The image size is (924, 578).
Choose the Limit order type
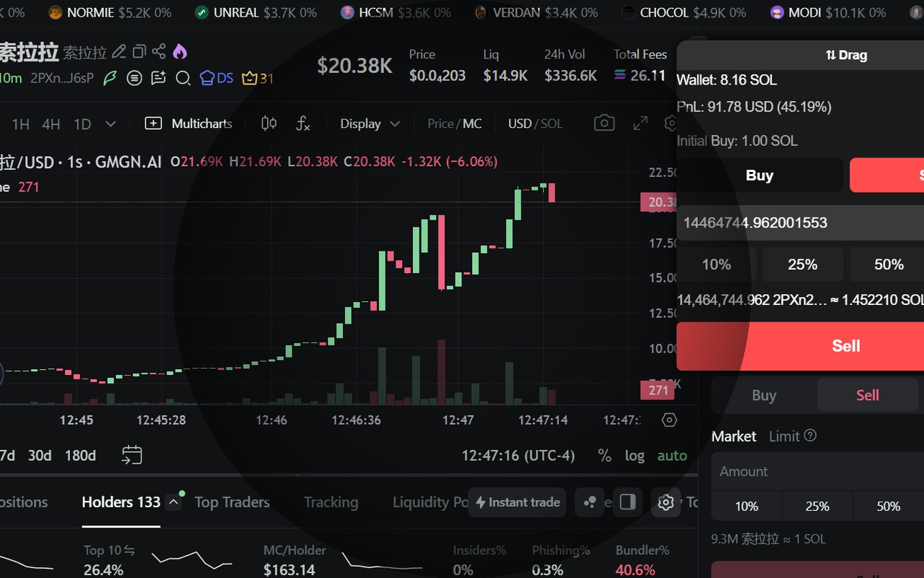(x=784, y=436)
